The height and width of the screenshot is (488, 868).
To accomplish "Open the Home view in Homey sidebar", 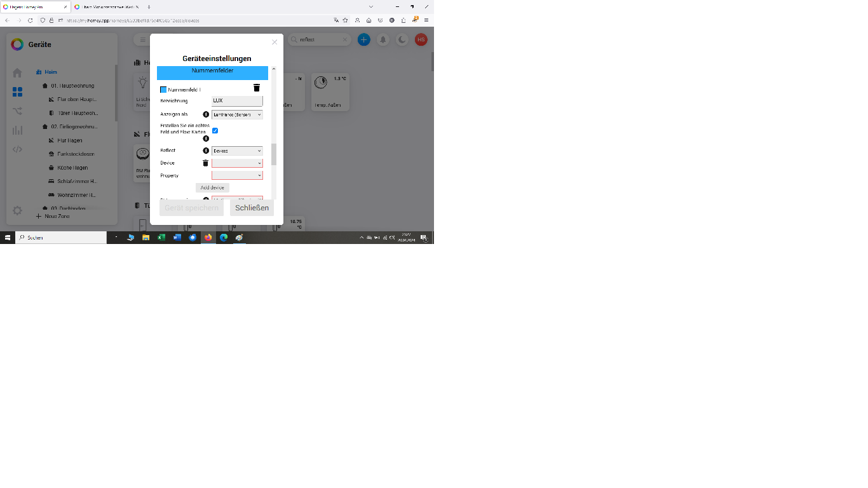I will 17,72.
